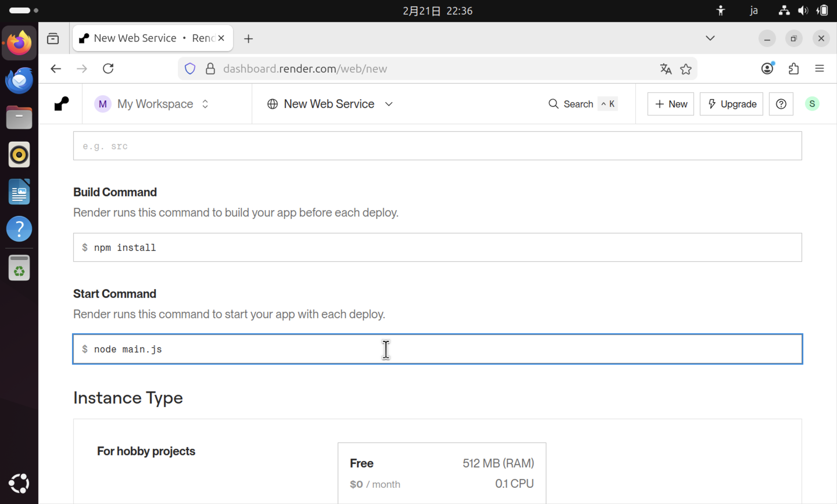The height and width of the screenshot is (504, 837).
Task: Open the list all tabs chevron
Action: tap(710, 38)
